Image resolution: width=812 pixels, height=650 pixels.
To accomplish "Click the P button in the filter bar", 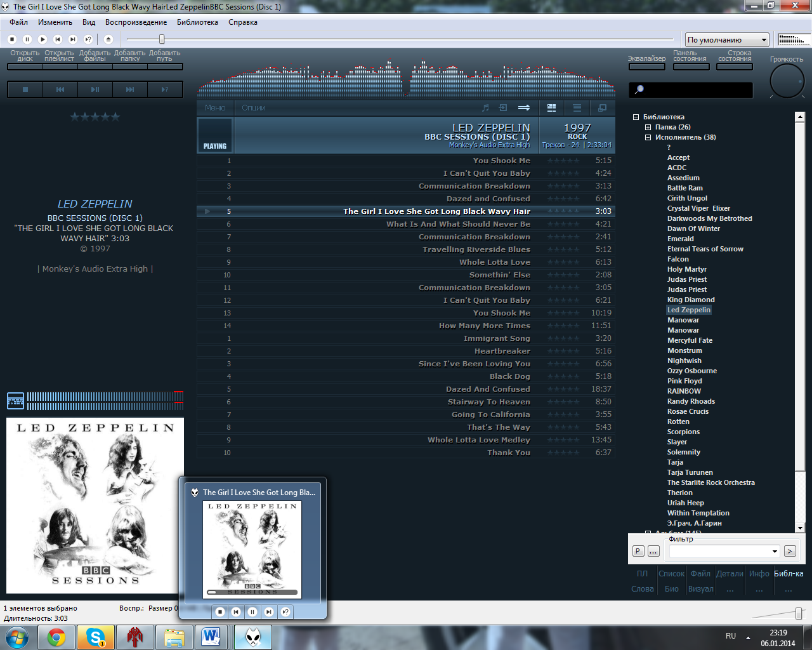I will (x=638, y=551).
